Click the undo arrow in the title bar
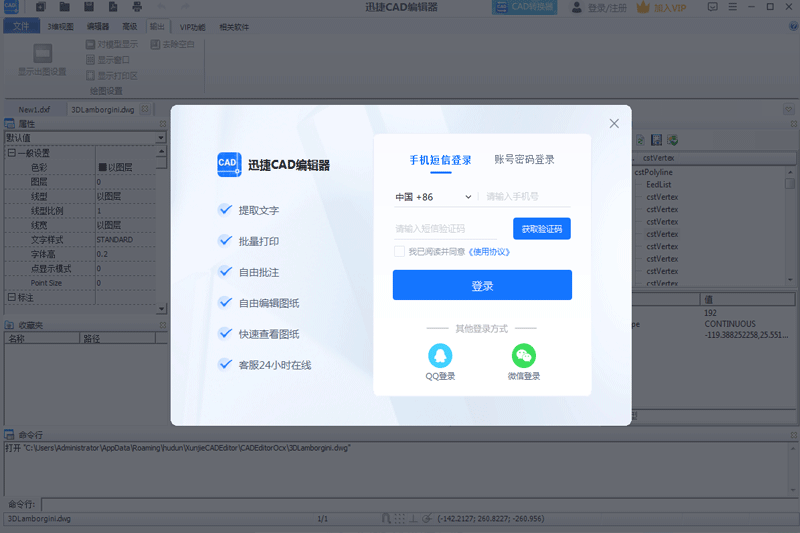 click(x=161, y=7)
